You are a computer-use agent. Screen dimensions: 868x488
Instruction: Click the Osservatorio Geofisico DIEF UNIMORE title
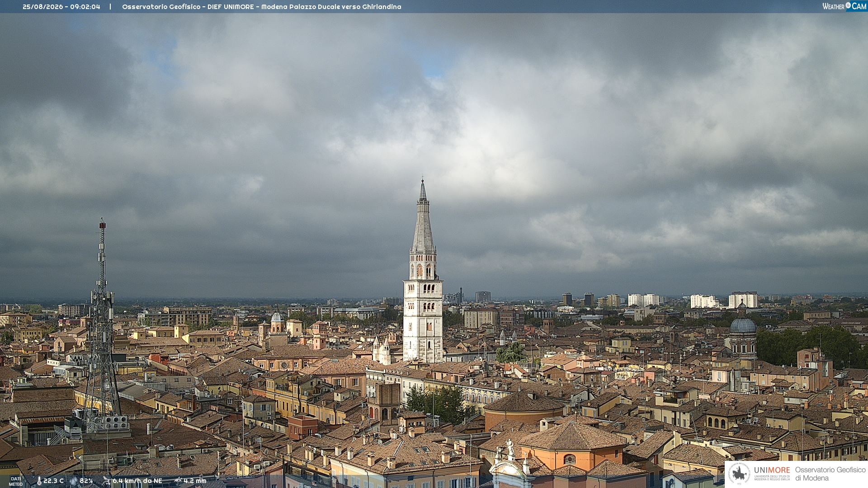(262, 7)
